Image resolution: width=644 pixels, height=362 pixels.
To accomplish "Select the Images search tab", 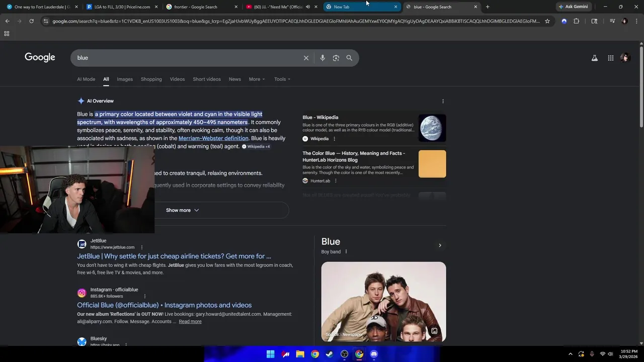I will point(125,79).
